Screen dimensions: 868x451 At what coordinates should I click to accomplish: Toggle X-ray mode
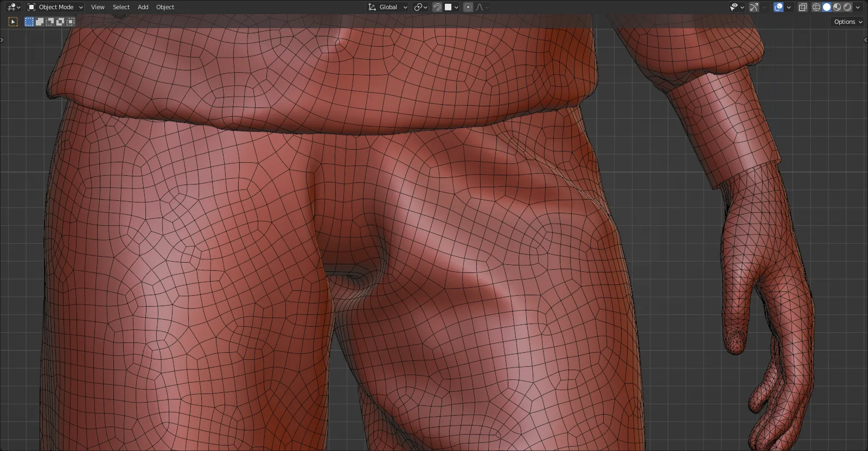point(803,7)
